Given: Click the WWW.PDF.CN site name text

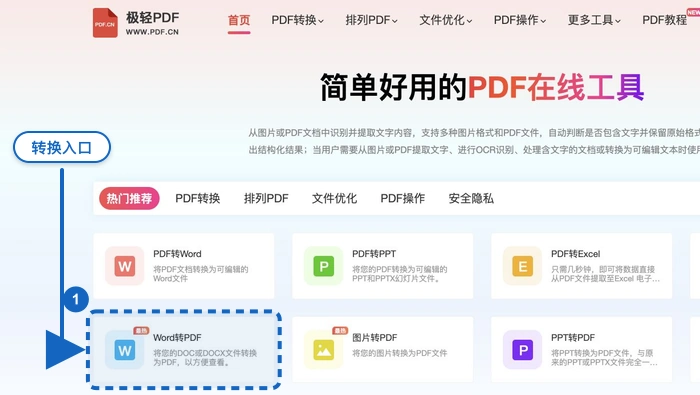Looking at the screenshot, I should point(152,32).
